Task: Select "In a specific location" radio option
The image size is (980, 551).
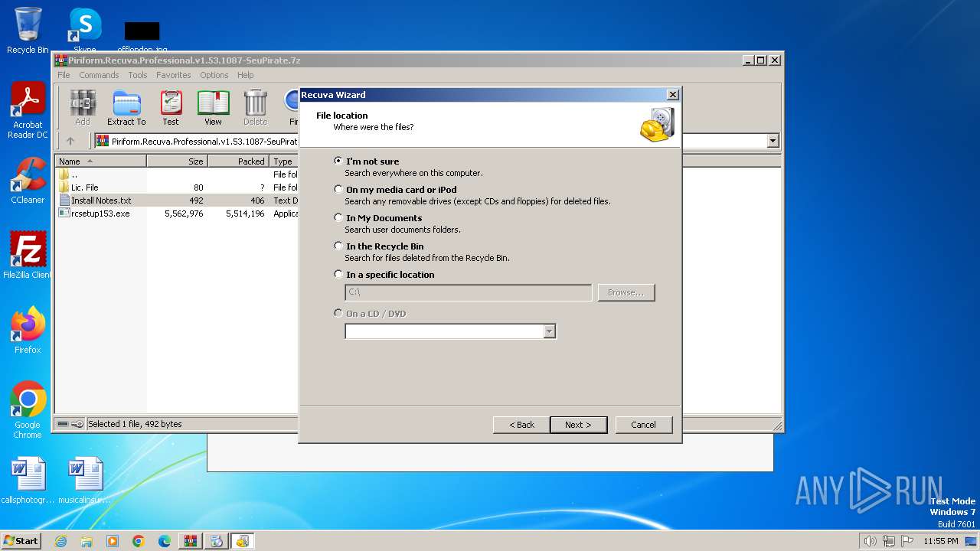Action: coord(338,274)
